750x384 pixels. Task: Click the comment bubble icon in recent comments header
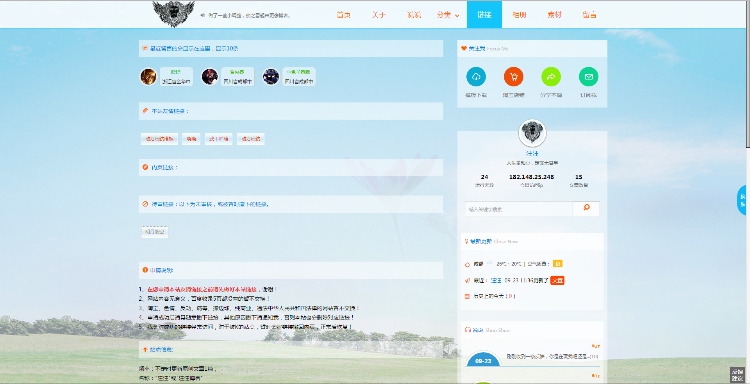[x=145, y=48]
